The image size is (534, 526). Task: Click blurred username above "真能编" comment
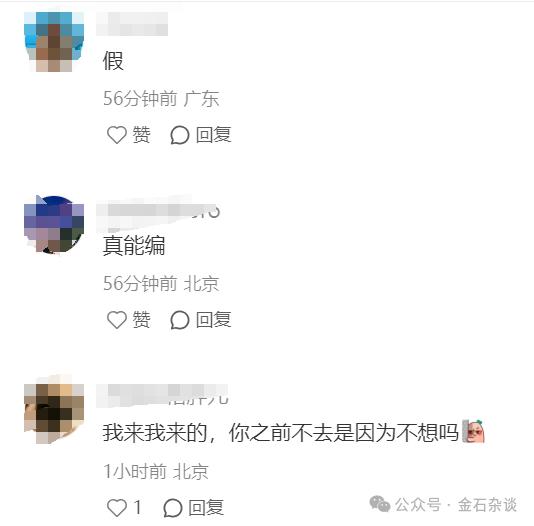pyautogui.click(x=158, y=210)
